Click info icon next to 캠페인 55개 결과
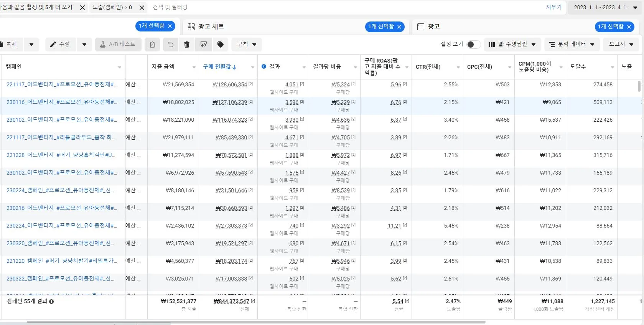The image size is (644, 325). tap(51, 302)
